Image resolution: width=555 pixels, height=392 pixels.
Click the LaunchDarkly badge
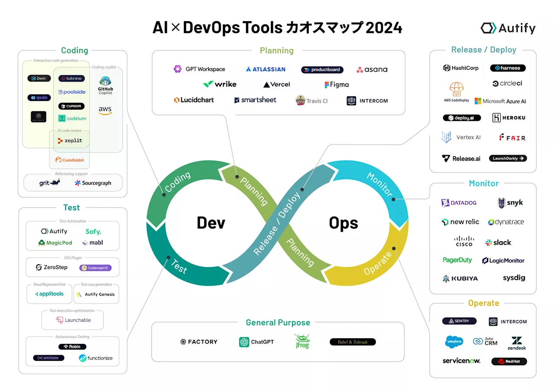coord(508,159)
